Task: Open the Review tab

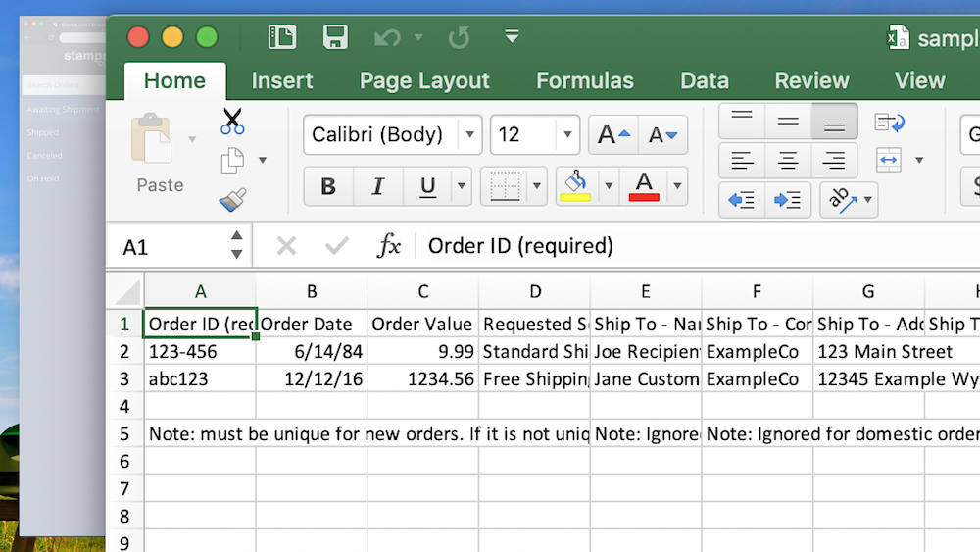Action: (x=811, y=80)
